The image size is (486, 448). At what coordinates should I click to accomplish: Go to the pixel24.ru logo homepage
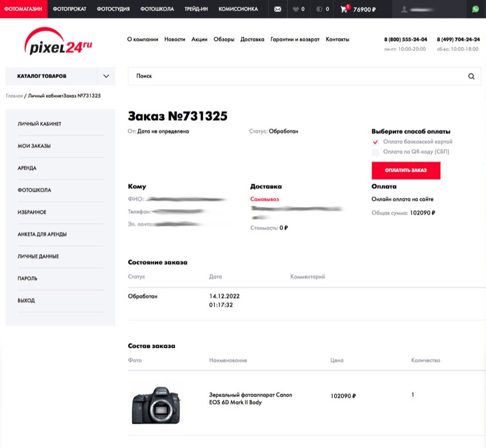tap(58, 42)
